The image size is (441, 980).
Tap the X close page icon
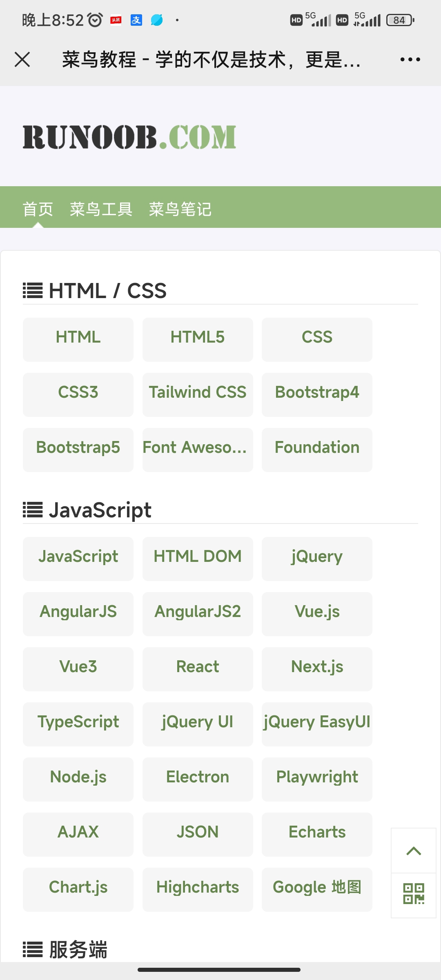22,60
